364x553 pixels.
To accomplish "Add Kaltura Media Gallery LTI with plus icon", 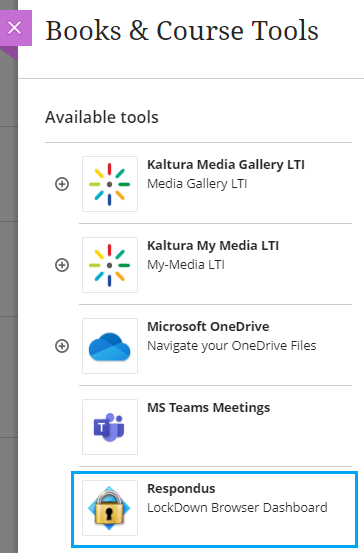I will pos(62,184).
